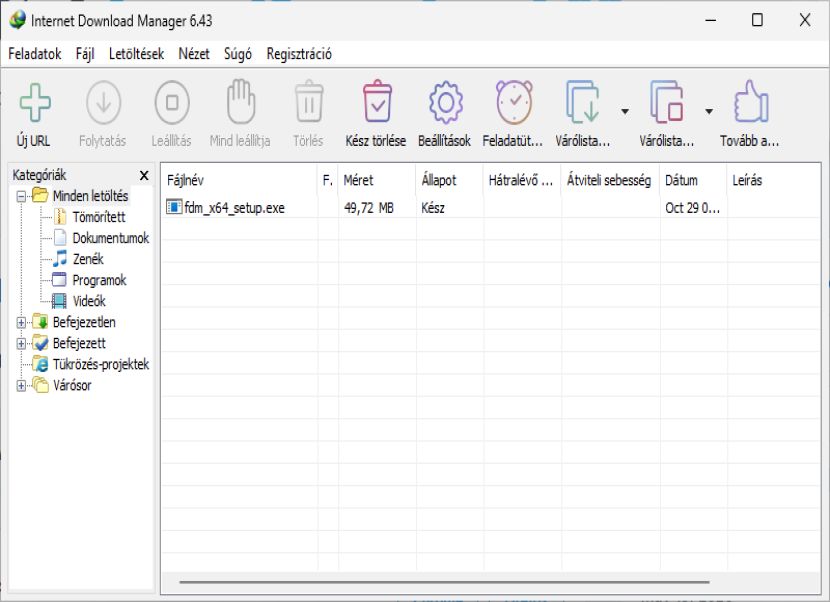Viewport: 830px width, 602px height.
Task: Select the fdm_x64_setup.exe file name
Action: tap(234, 208)
